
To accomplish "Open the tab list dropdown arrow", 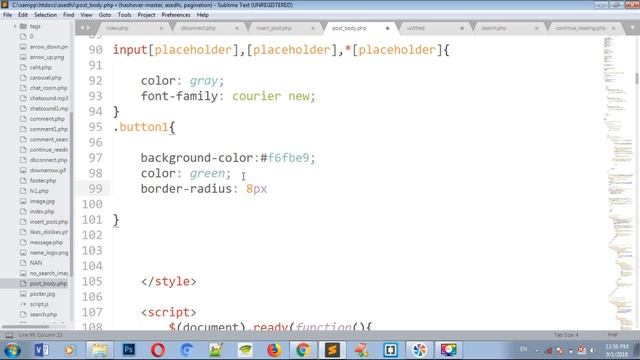I will (x=632, y=28).
